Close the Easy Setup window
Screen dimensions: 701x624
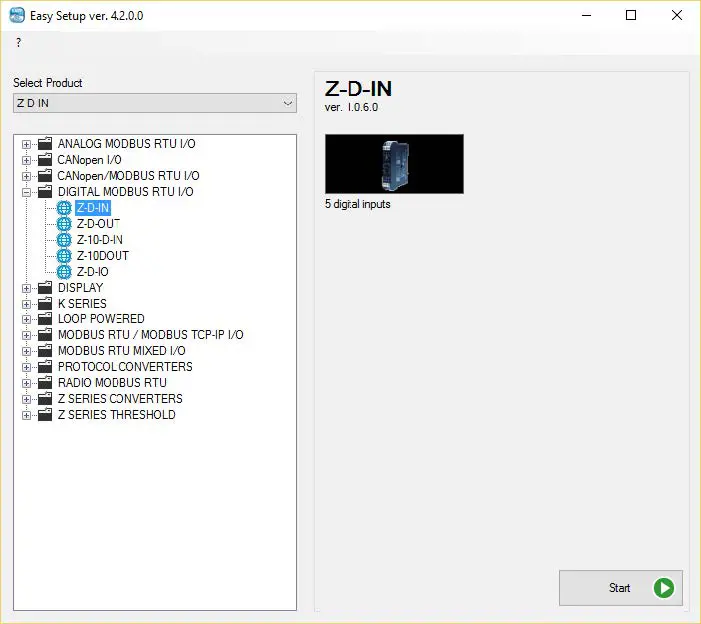click(x=677, y=15)
